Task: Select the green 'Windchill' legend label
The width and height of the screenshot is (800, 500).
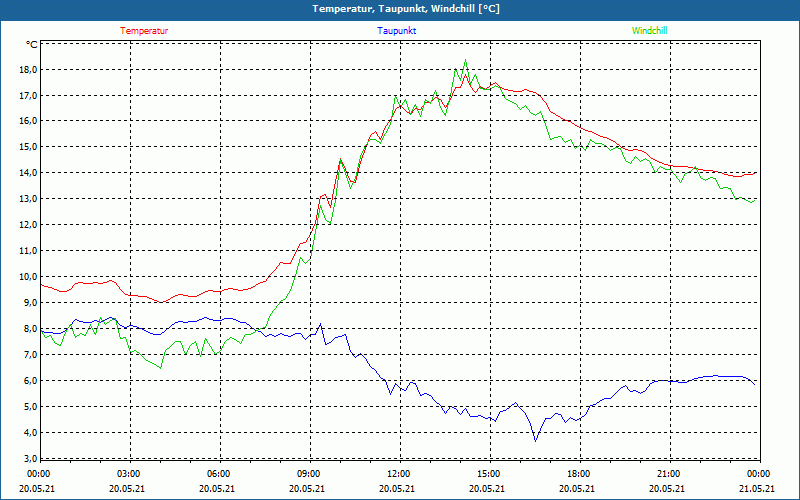Action: pyautogui.click(x=649, y=31)
